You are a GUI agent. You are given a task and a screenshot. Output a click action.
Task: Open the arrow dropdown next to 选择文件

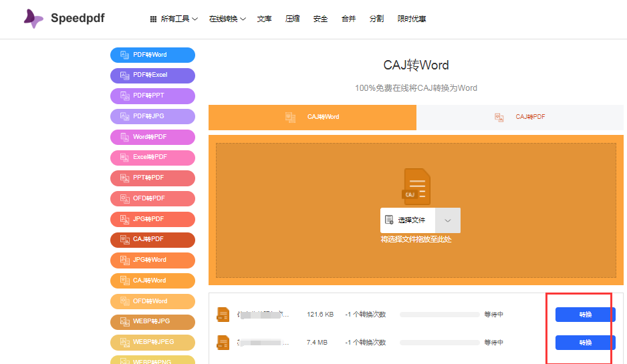[x=448, y=220]
